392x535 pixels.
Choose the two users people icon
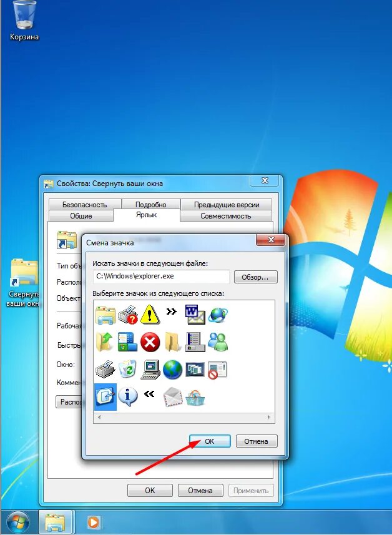pos(218,342)
